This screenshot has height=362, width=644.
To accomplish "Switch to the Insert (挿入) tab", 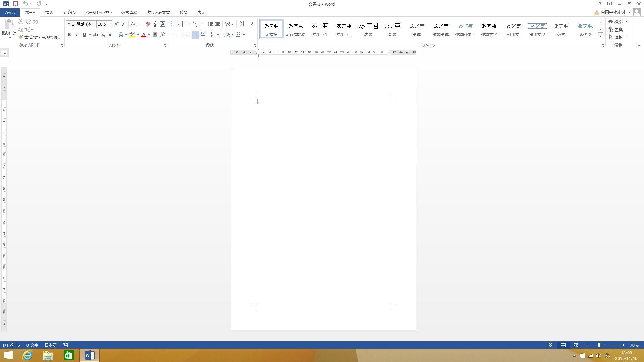I will (49, 12).
